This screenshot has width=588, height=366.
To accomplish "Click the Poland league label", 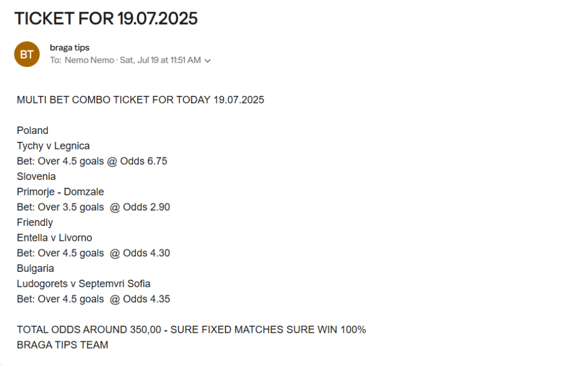I will click(33, 130).
